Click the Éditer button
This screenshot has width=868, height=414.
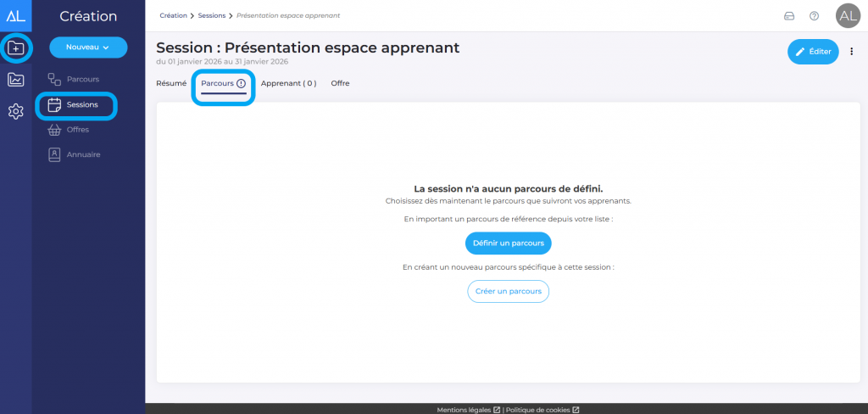tap(812, 52)
